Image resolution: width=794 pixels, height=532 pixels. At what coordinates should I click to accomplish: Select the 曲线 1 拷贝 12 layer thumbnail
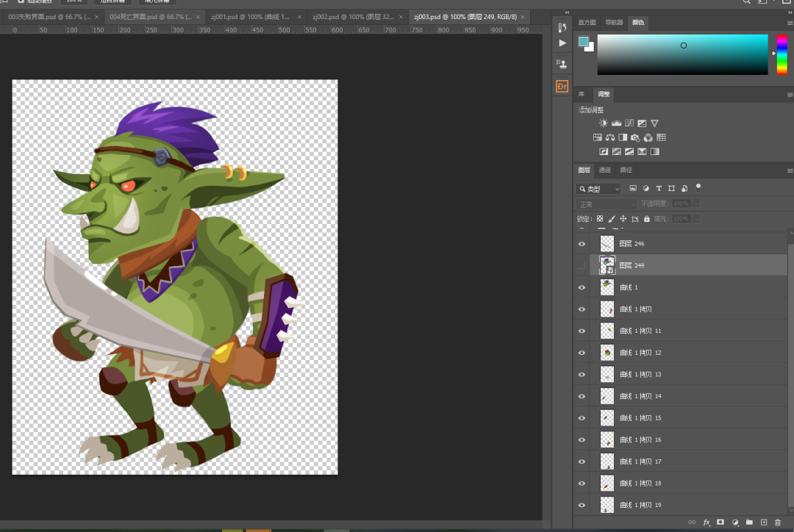(x=607, y=353)
